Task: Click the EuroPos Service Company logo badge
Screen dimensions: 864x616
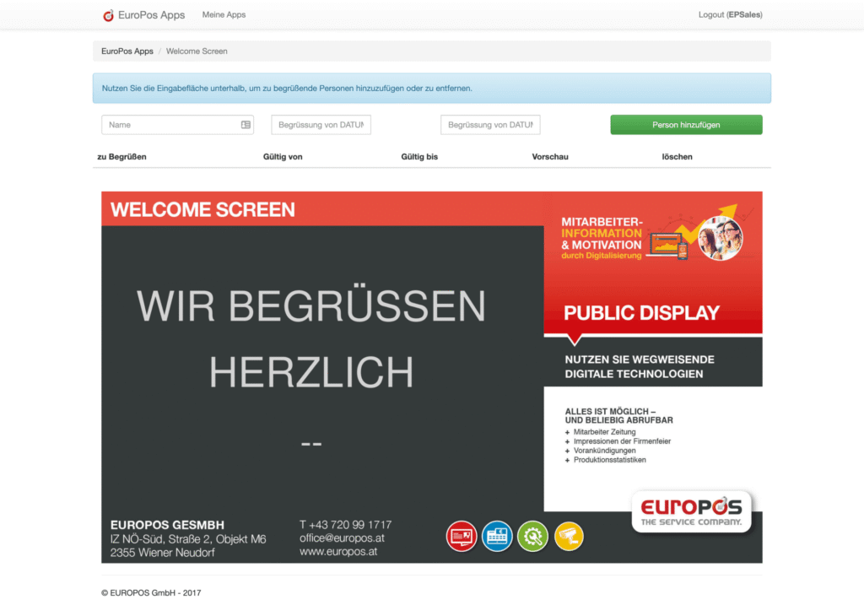Action: 692,512
